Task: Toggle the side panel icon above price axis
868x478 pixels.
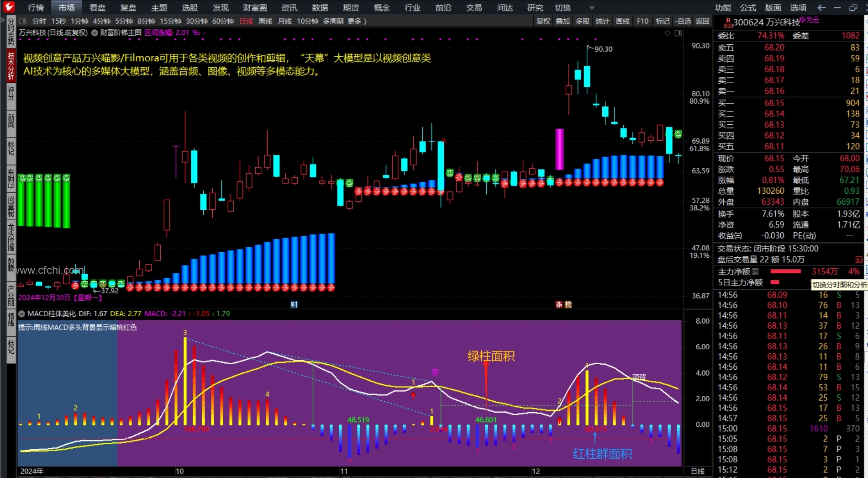Action: (x=678, y=33)
